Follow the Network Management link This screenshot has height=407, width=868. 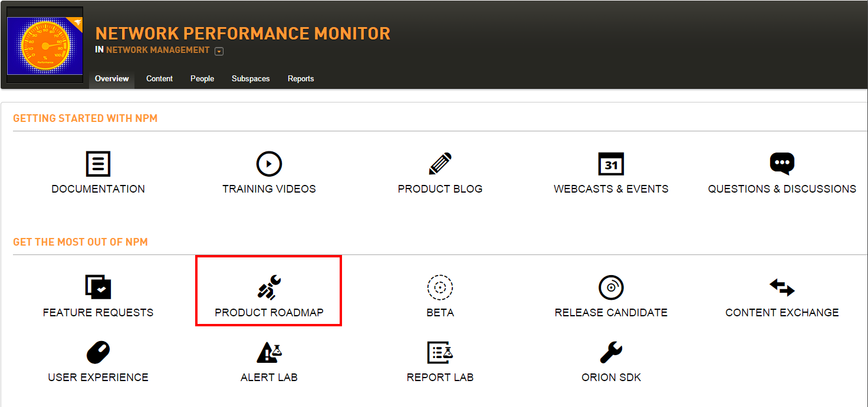pos(158,50)
